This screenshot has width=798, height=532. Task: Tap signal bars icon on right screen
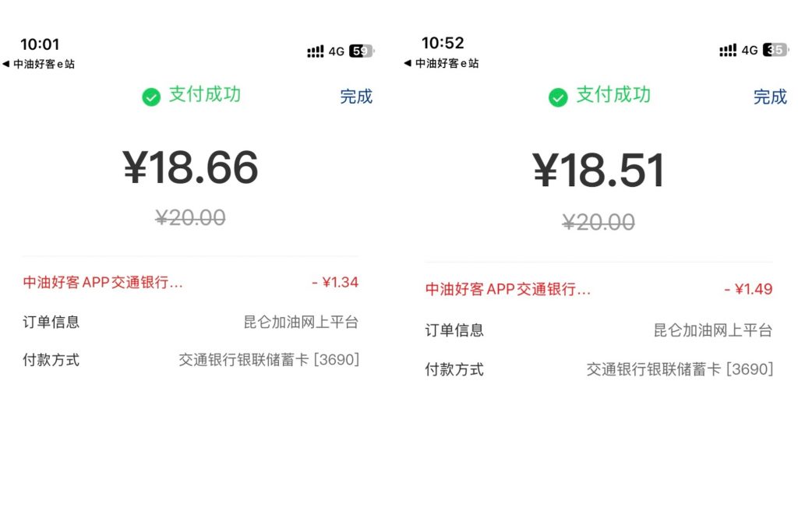pyautogui.click(x=728, y=51)
